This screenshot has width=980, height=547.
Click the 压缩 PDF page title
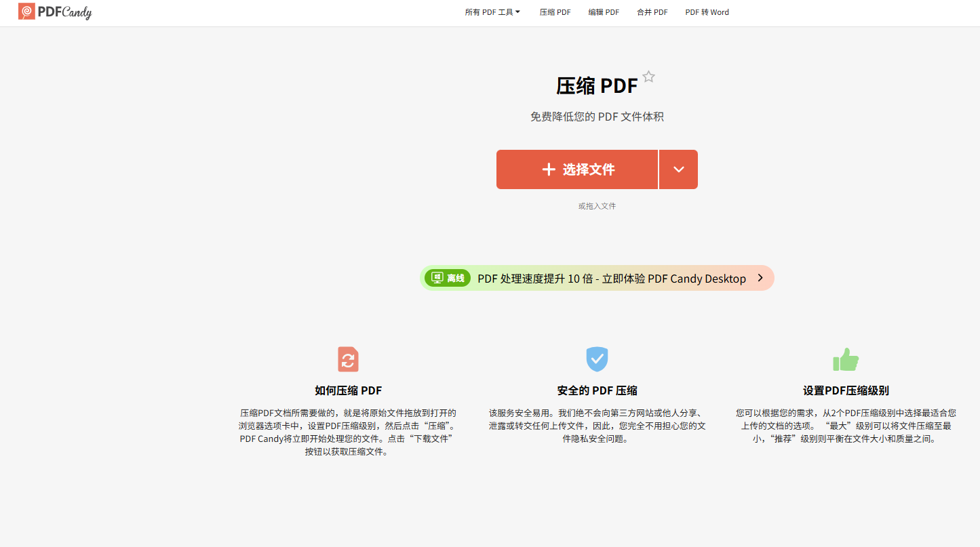597,86
